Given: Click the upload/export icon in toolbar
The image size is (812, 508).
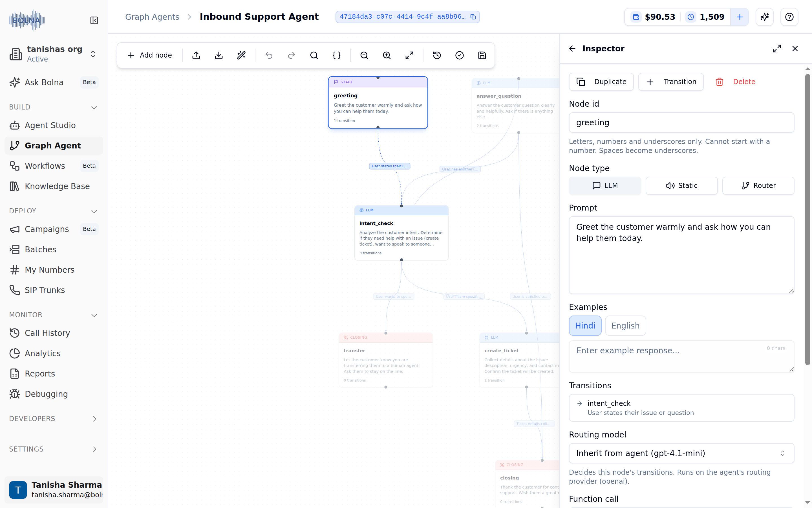Looking at the screenshot, I should (196, 55).
